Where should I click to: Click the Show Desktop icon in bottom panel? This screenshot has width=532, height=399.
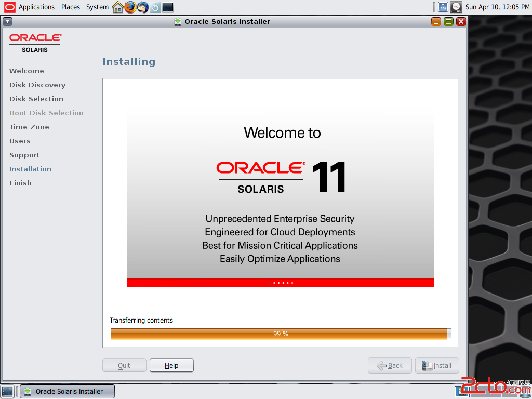[x=7, y=391]
